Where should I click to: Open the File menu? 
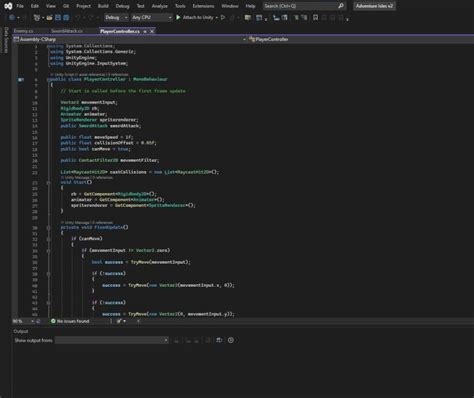tap(20, 6)
